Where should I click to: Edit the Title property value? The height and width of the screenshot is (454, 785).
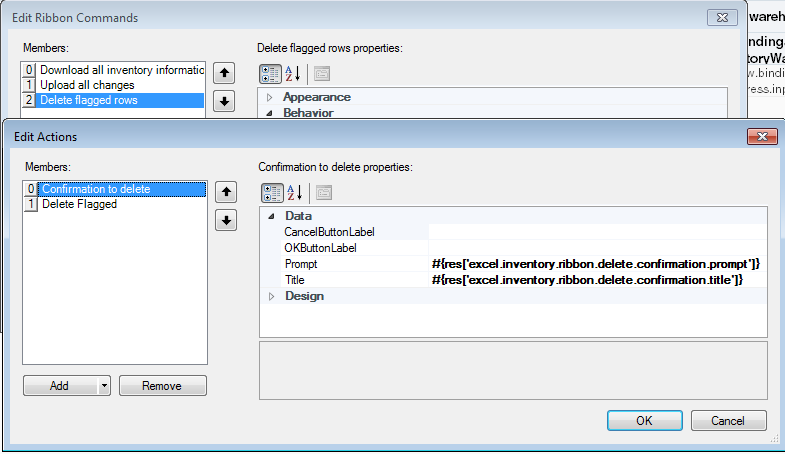[598, 280]
